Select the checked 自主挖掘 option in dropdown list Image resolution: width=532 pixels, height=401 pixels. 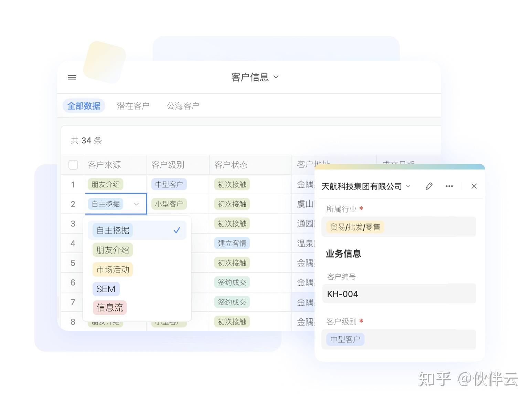[137, 230]
